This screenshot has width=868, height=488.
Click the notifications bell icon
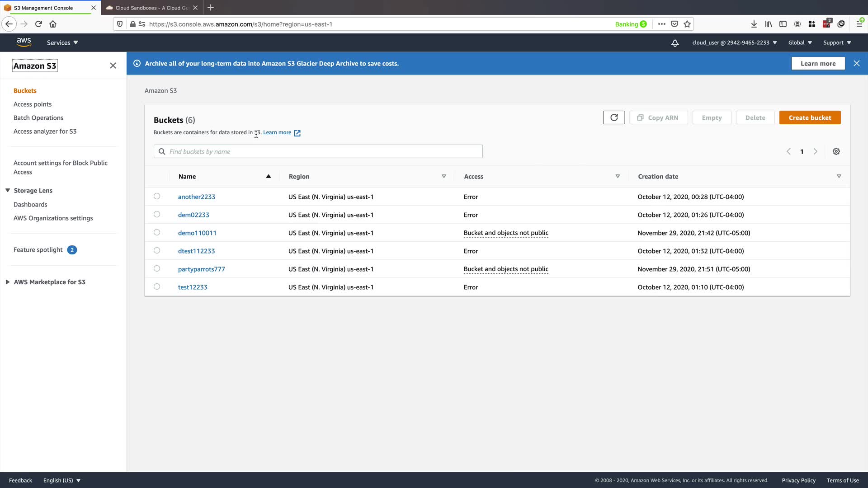(x=675, y=43)
